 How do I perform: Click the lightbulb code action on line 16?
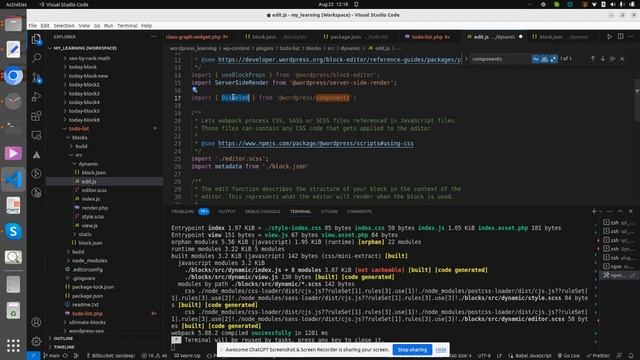coord(195,90)
